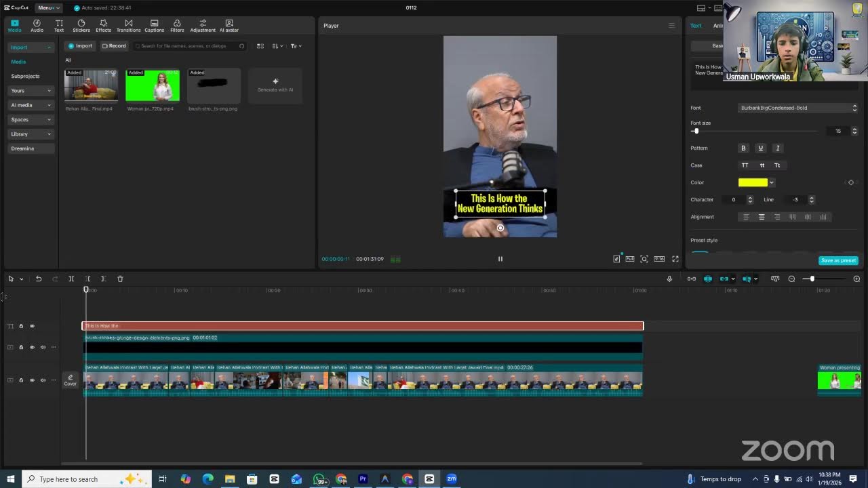Apply bold pattern to text

pyautogui.click(x=743, y=148)
